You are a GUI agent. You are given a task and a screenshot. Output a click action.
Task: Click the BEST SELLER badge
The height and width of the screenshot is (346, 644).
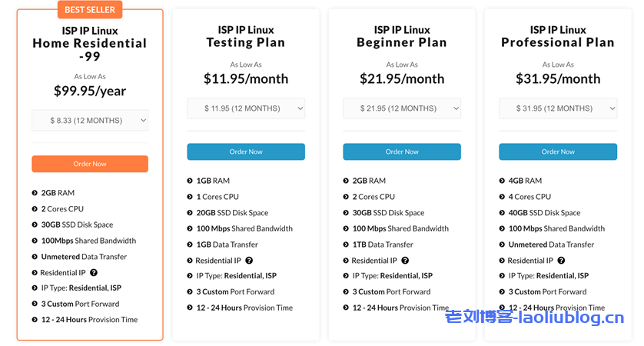[x=90, y=10]
